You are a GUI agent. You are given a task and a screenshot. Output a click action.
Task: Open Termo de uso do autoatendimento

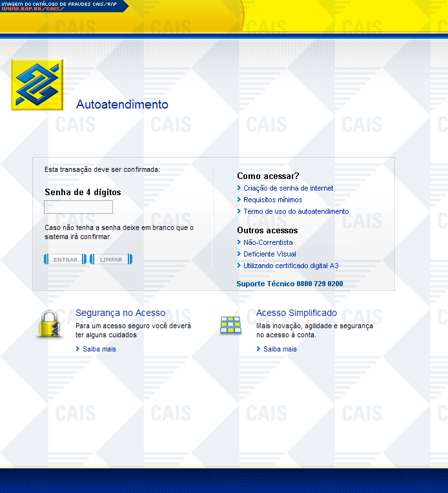click(296, 211)
